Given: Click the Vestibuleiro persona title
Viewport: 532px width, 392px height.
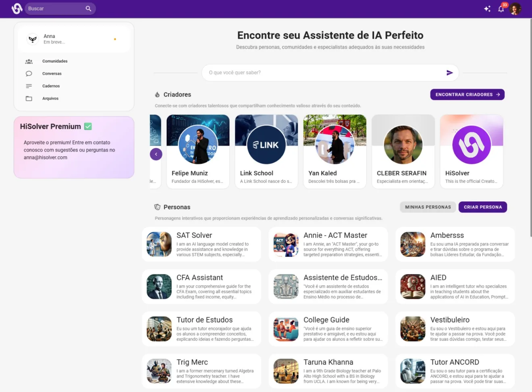Looking at the screenshot, I should (x=450, y=320).
